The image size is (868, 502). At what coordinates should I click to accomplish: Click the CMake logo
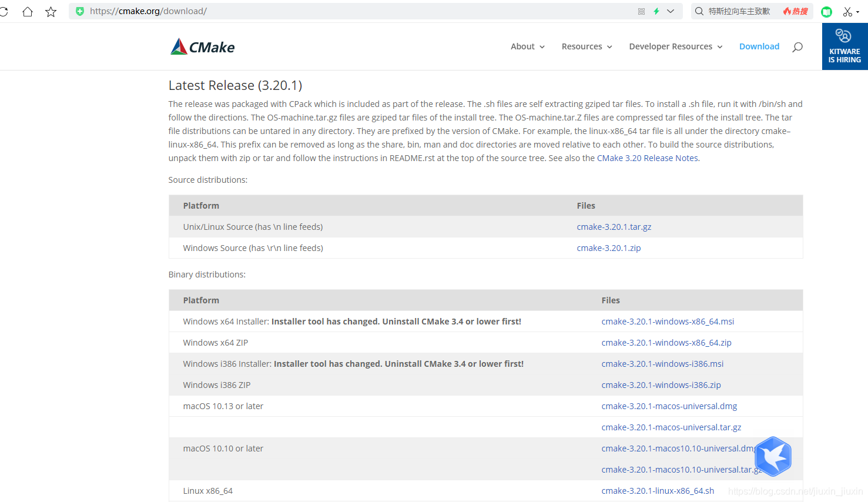pyautogui.click(x=203, y=47)
